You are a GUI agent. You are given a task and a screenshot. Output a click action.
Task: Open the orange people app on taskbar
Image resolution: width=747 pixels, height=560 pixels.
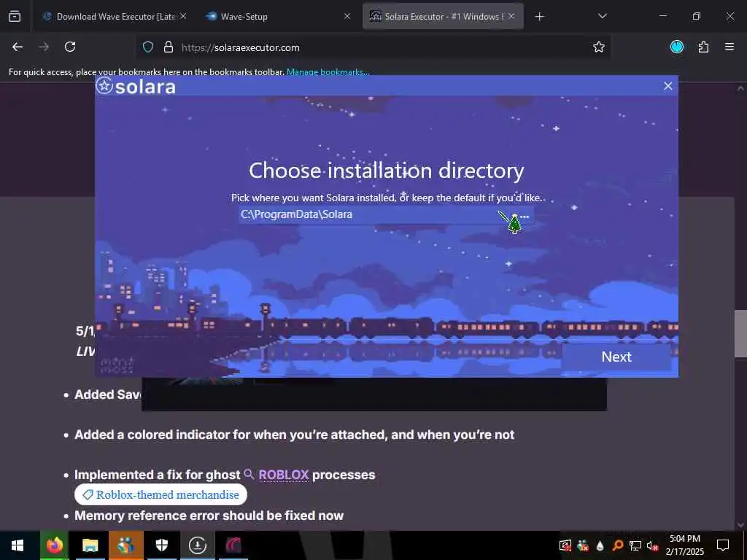pos(125,545)
